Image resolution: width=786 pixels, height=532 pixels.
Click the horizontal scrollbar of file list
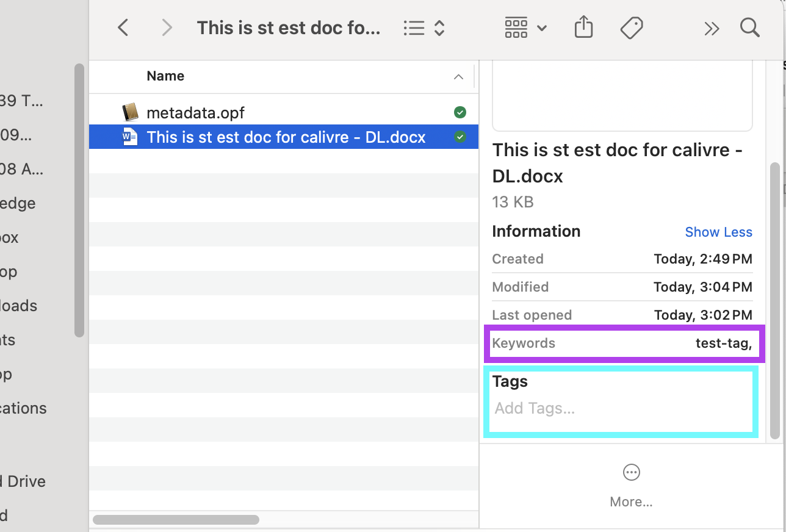point(176,520)
